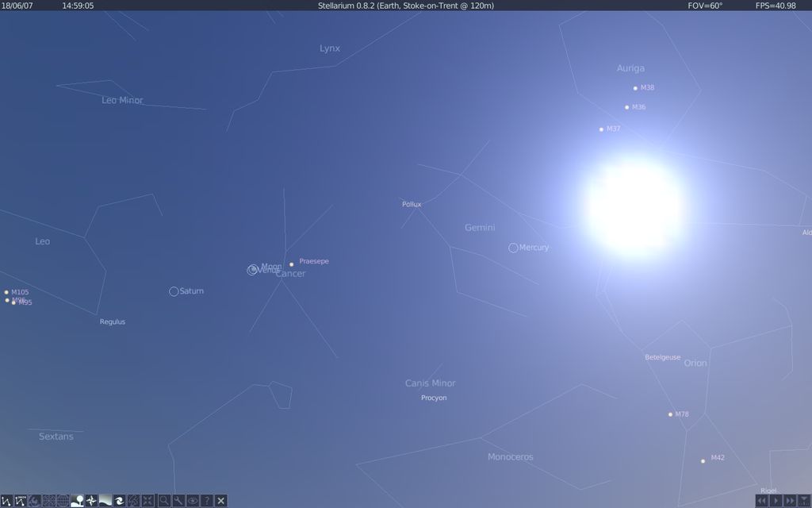Viewport: 812px width, 508px height.
Task: Set normal time rate play button
Action: pos(776,501)
